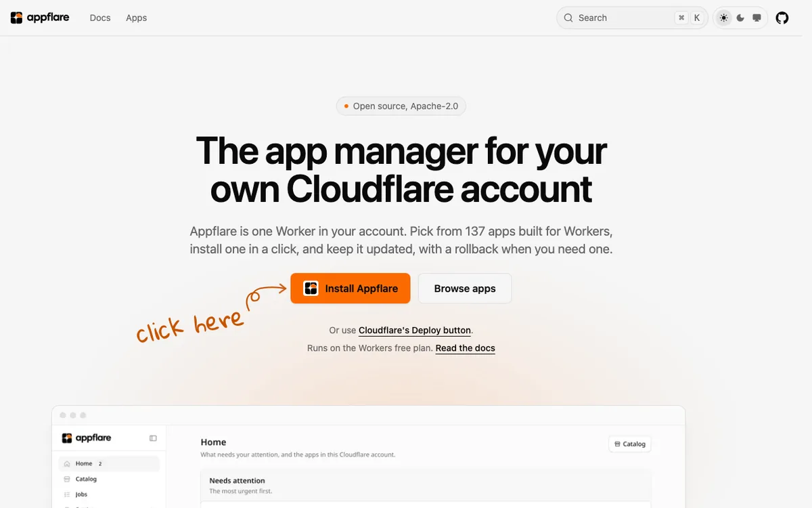Click the main headline 'The app manager'
Viewport: 812px width, 508px height.
(401, 169)
